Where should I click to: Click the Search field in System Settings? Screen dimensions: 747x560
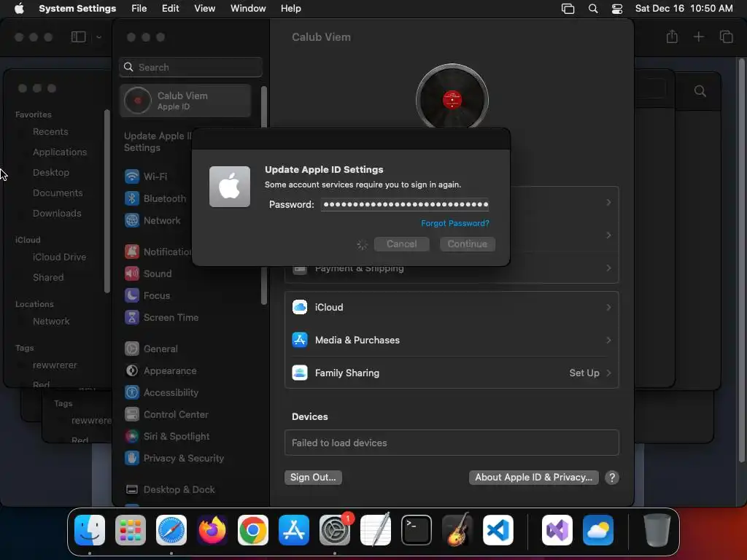tap(190, 67)
